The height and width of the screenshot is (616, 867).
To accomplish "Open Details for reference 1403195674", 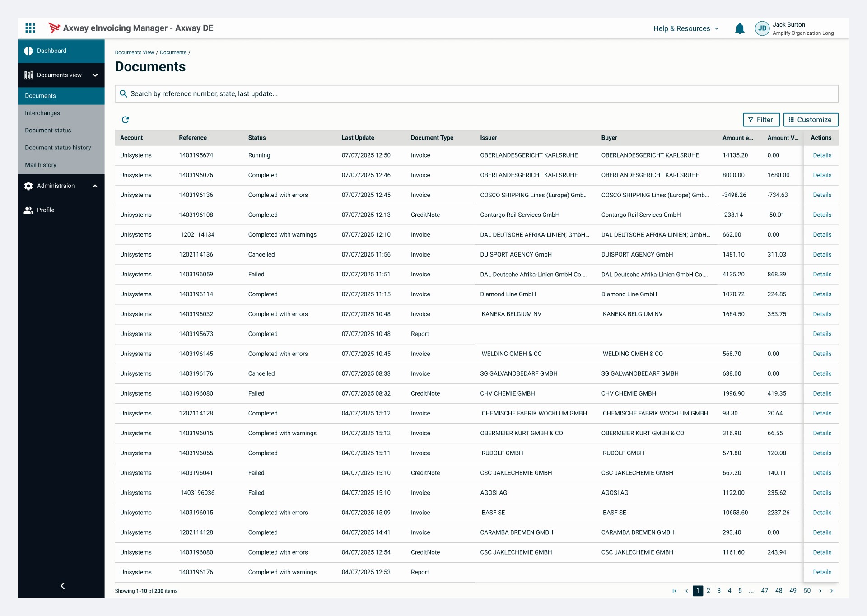I will point(822,155).
